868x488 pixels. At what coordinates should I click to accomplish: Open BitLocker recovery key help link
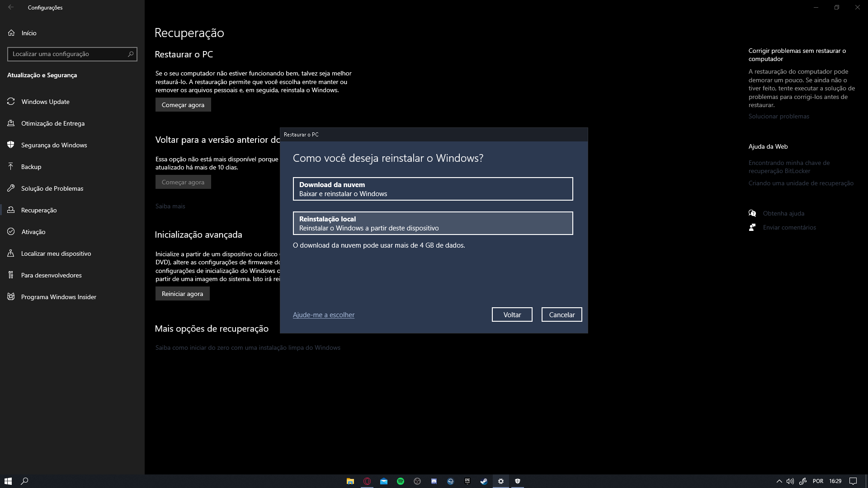coord(789,167)
